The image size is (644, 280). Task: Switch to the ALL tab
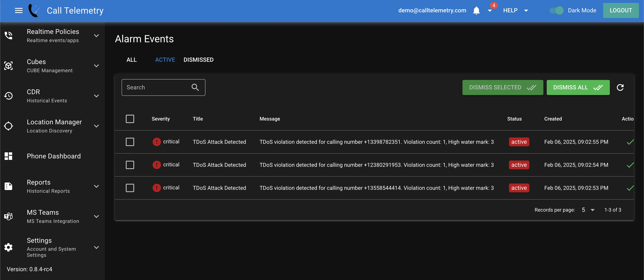[x=131, y=60]
